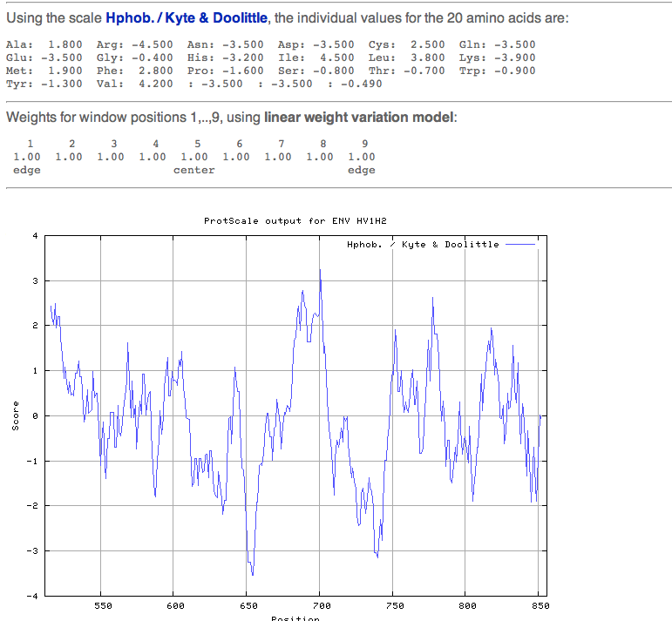The height and width of the screenshot is (621, 672).
Task: Click the Score label on the y-axis
Action: 16,415
